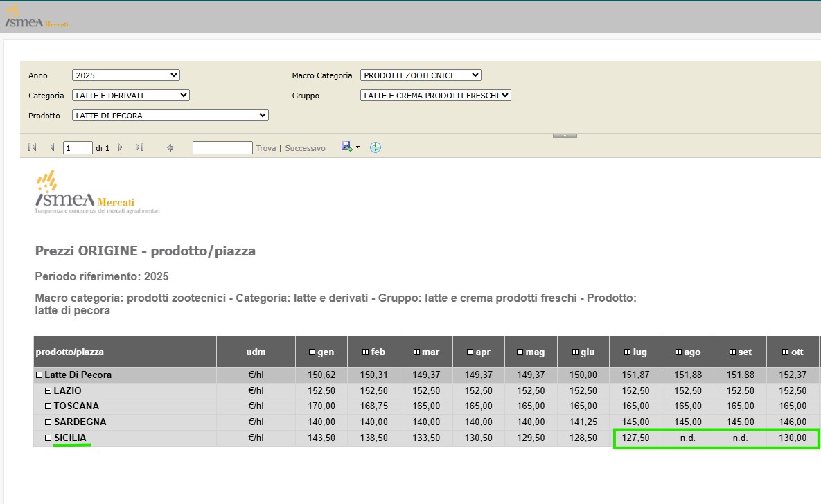Expand the TOSCANA row

(48, 406)
